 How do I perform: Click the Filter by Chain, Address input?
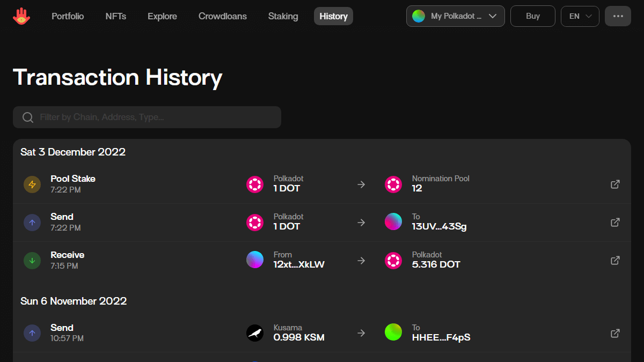156,117
